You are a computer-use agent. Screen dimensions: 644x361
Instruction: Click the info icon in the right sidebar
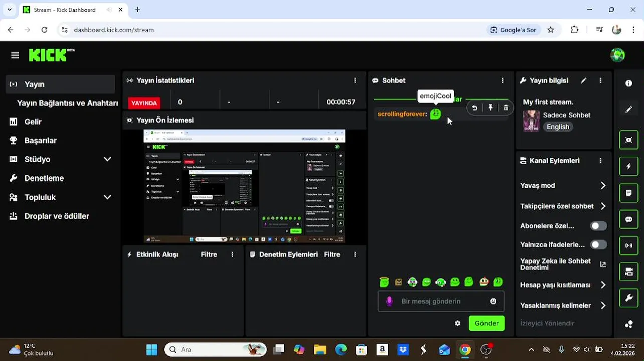click(629, 83)
